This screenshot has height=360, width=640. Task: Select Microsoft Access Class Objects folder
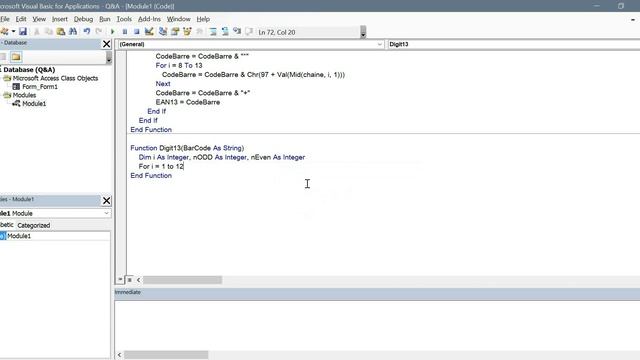click(55, 78)
